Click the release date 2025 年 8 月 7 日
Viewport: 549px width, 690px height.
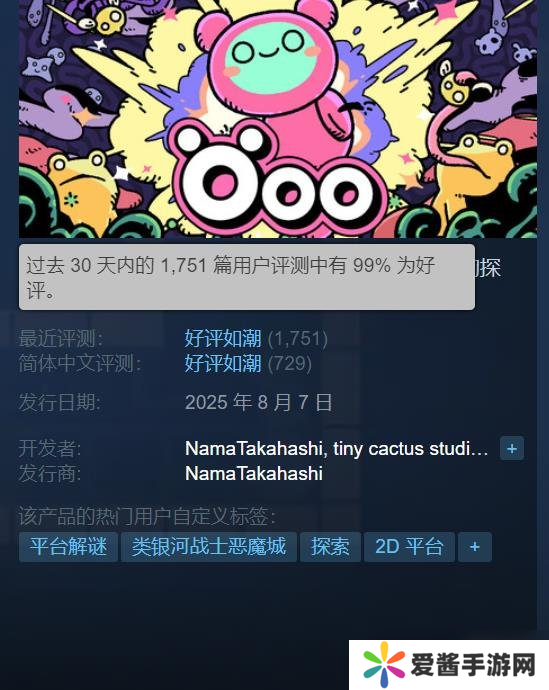coord(259,402)
